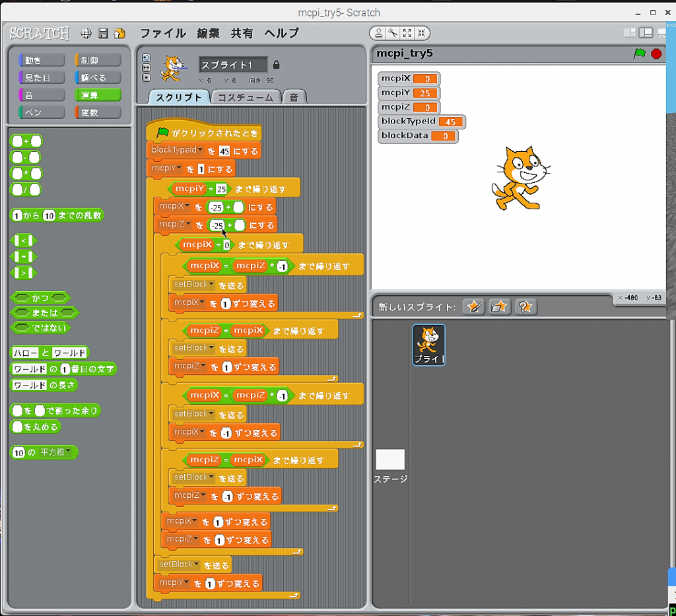676x616 pixels.
Task: Paint a new sprite with the brush-star icon
Action: (x=474, y=306)
